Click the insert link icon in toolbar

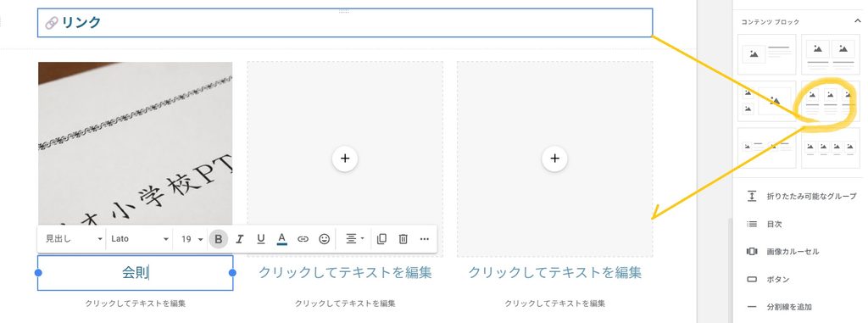pos(303,239)
